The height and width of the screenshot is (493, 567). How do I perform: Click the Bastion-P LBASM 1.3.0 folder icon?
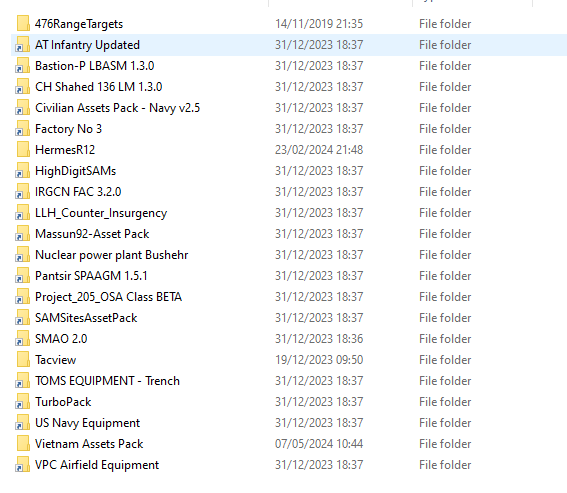23,65
